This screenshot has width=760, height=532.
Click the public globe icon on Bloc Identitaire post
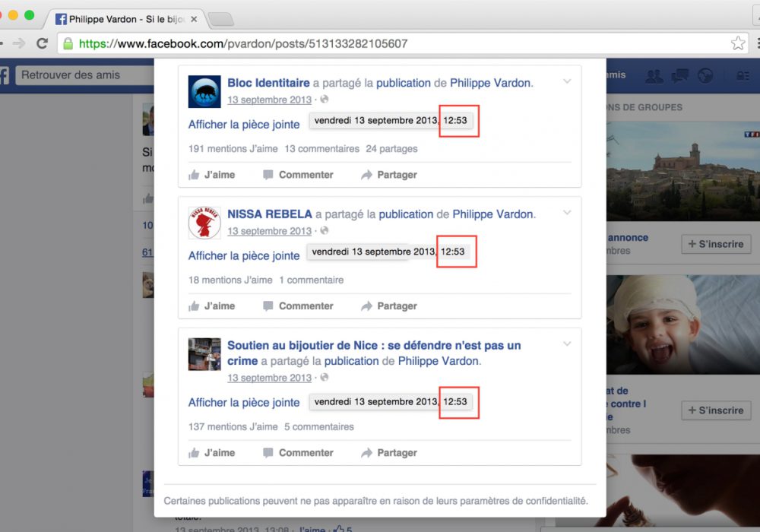(325, 100)
